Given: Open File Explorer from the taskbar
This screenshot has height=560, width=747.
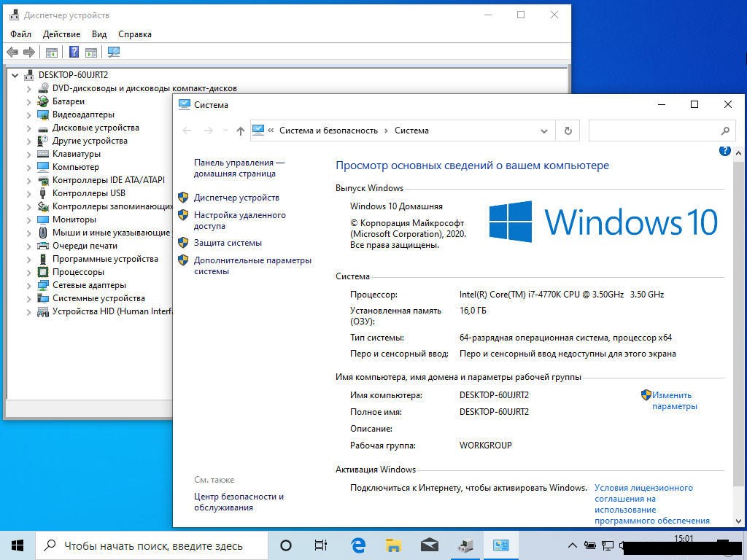Looking at the screenshot, I should 393,545.
